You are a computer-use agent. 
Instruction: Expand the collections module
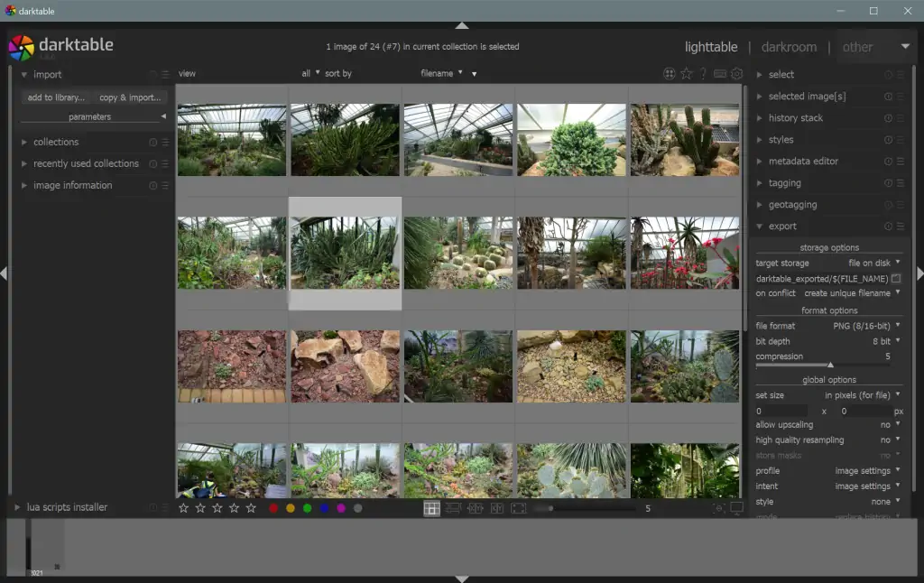click(x=24, y=142)
